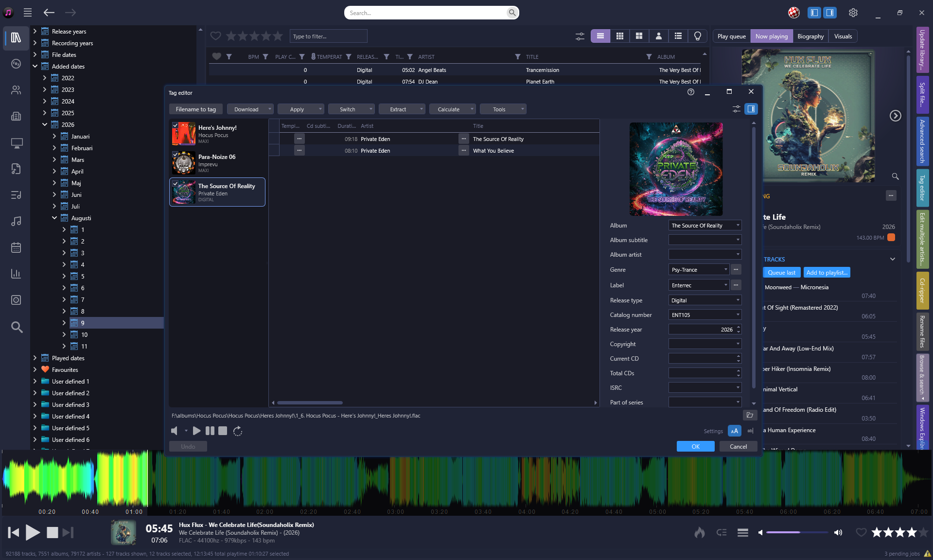The image size is (933, 560).
Task: Toggle right panel layout button
Action: click(x=830, y=13)
